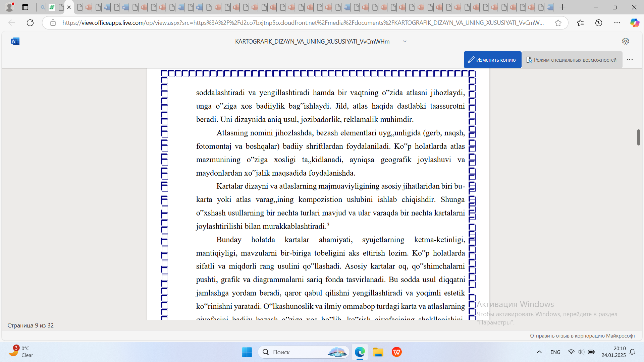The image size is (644, 362).
Task: Expand the document title dropdown chevron
Action: tap(405, 41)
